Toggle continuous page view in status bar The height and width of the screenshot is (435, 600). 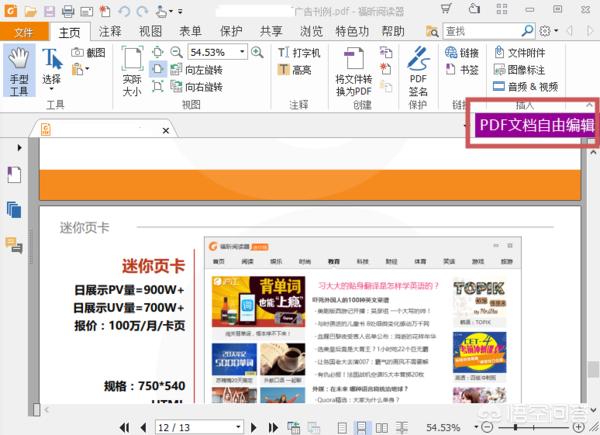[361, 427]
